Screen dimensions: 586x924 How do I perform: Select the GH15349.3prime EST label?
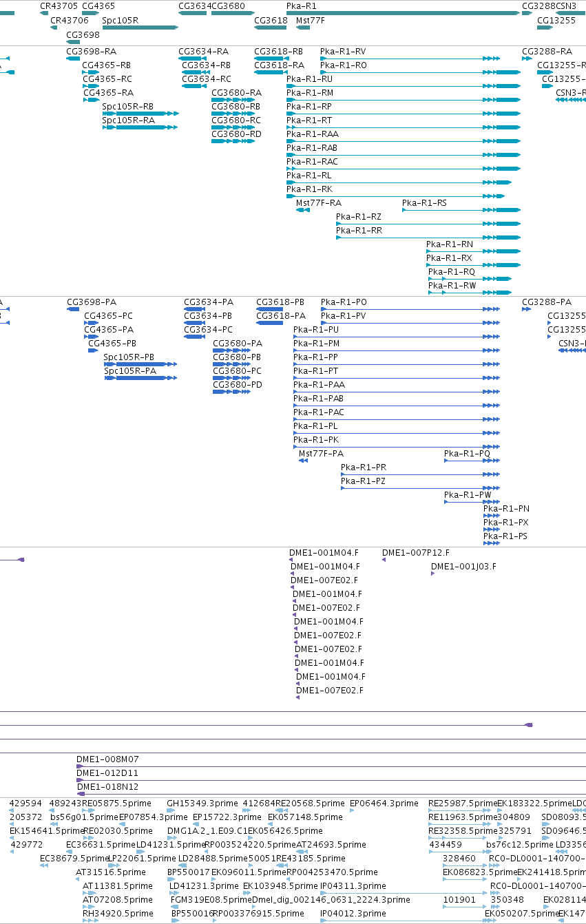[x=202, y=803]
